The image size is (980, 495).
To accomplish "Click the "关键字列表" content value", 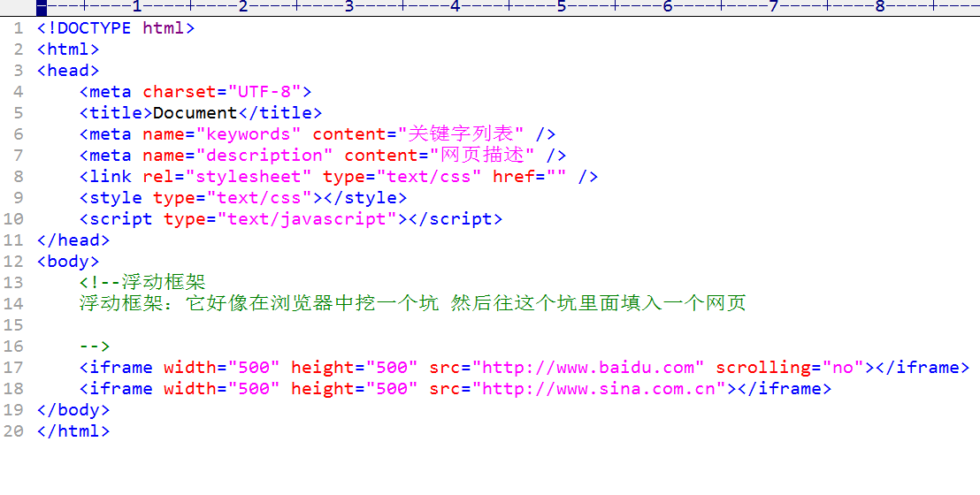I will pyautogui.click(x=461, y=134).
